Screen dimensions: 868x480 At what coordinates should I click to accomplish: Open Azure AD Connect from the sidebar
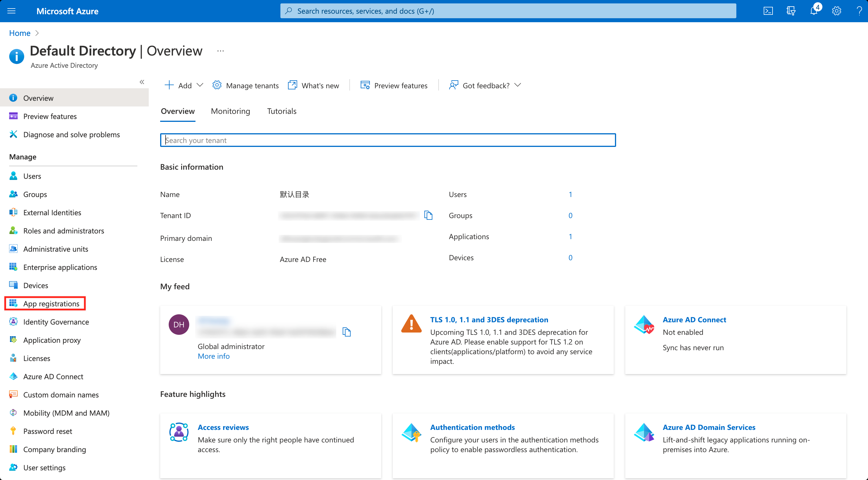(x=53, y=376)
